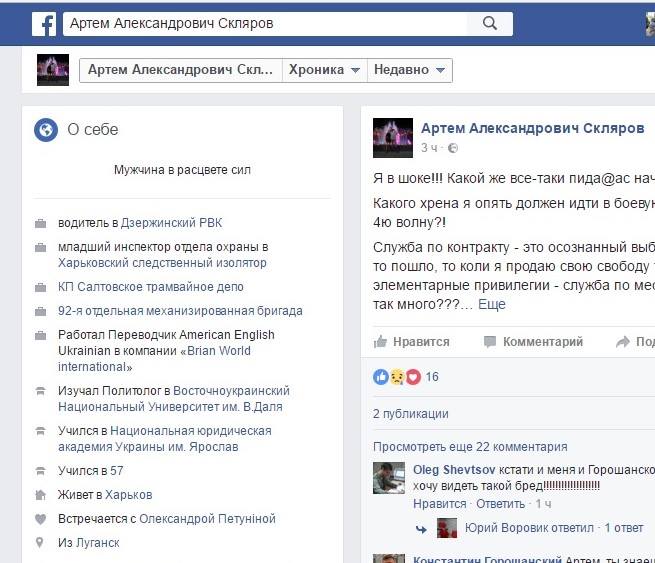Expand Просмотреть еще 22 комментария
The height and width of the screenshot is (563, 655).
[470, 447]
